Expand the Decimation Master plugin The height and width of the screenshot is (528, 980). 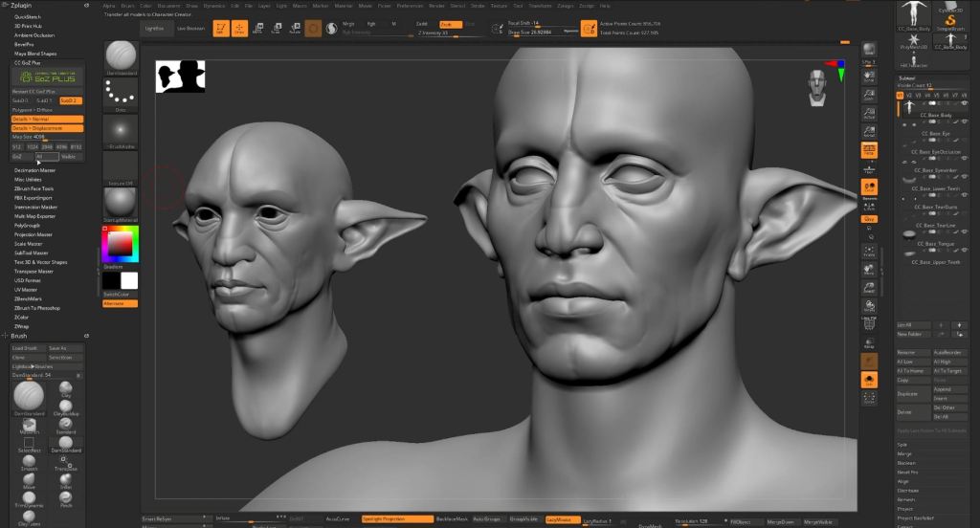[35, 170]
